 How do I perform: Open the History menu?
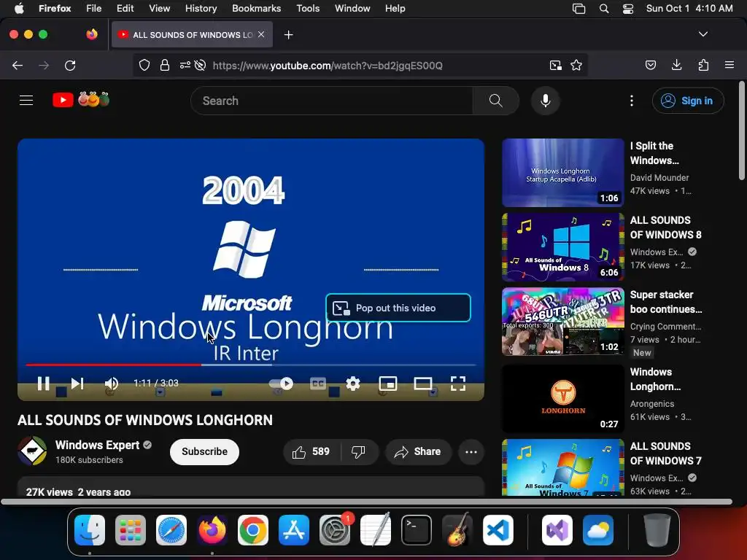201,8
